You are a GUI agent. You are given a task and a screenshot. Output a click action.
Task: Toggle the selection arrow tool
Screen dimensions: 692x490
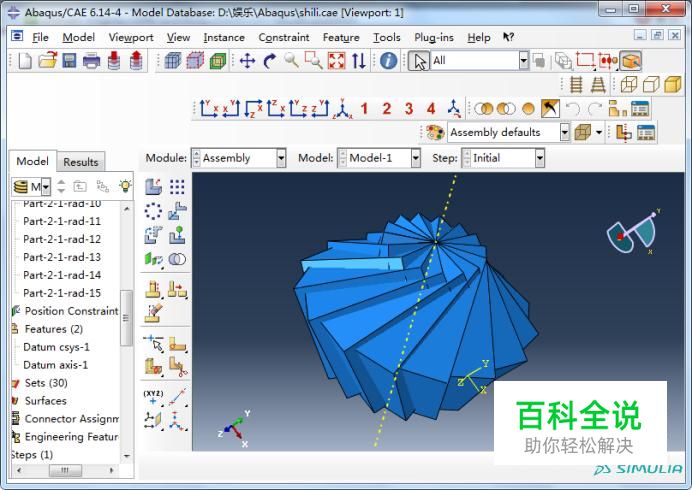pyautogui.click(x=419, y=61)
